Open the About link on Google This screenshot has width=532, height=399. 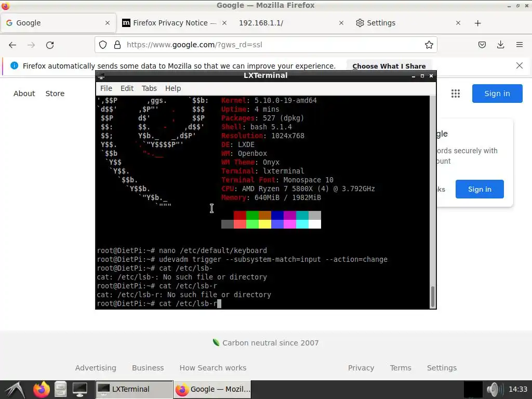24,94
